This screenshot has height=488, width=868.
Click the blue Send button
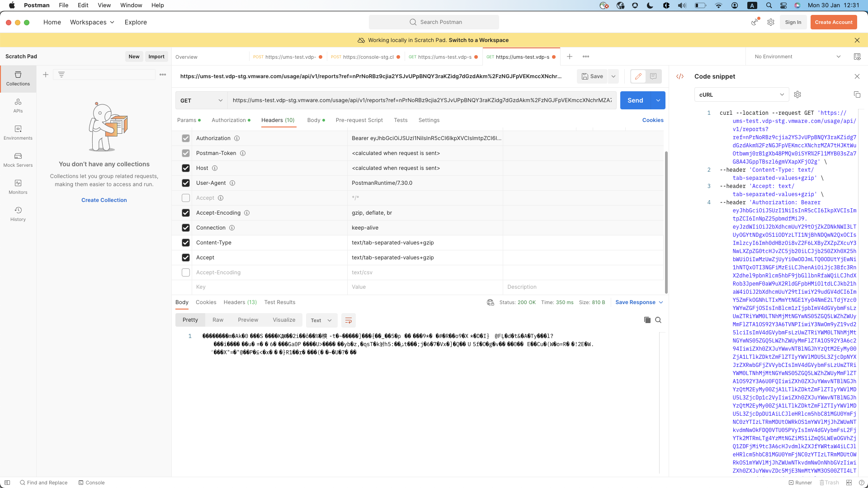pos(635,100)
